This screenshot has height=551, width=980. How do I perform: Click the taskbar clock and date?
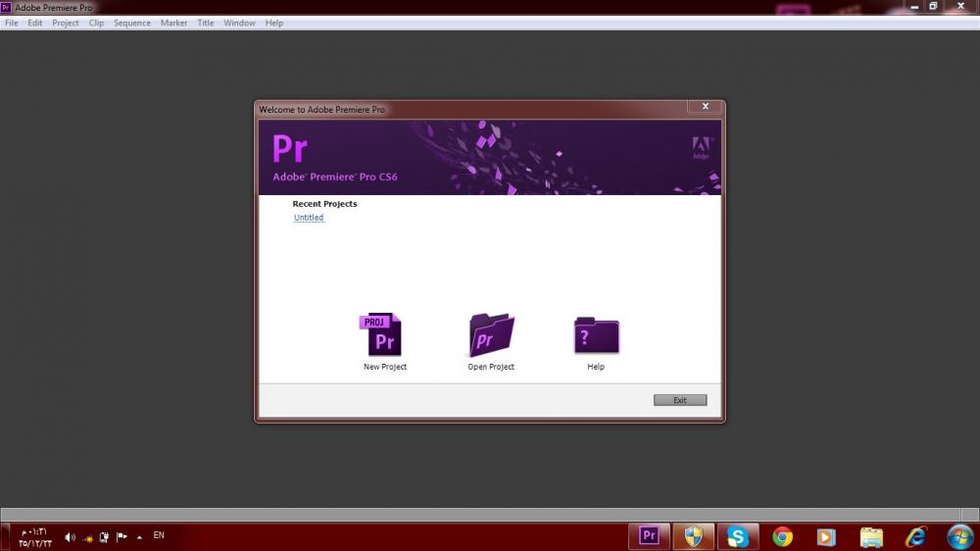coord(37,537)
